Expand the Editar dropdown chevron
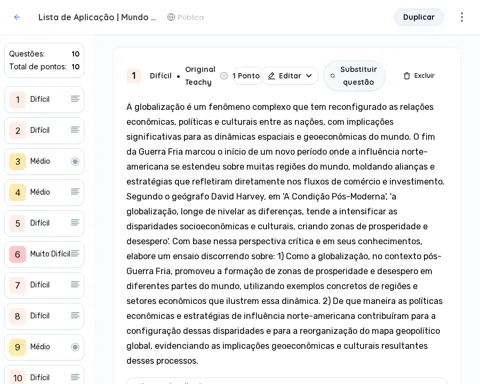 pos(309,76)
